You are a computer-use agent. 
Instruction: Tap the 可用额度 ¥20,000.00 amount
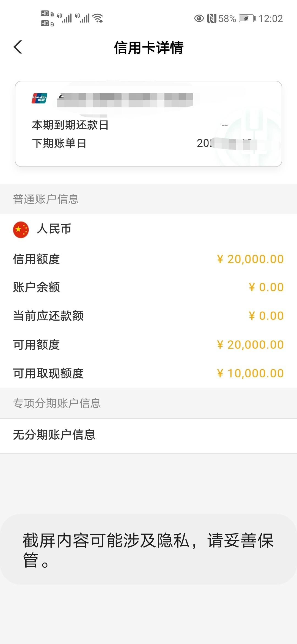(250, 345)
